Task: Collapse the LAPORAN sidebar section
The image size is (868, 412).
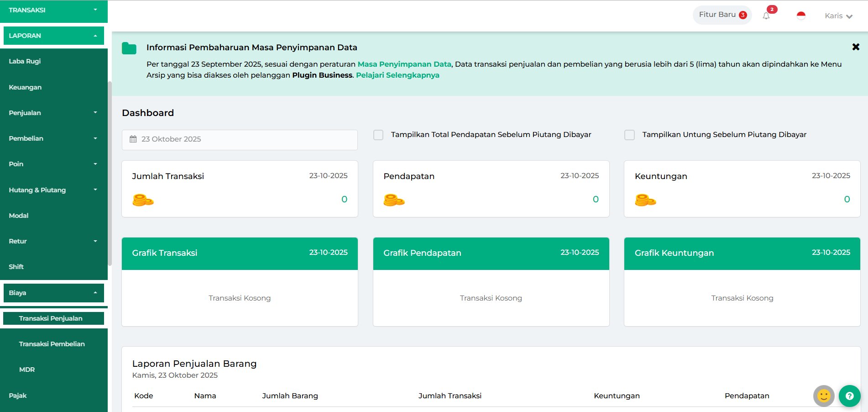Action: (x=53, y=36)
